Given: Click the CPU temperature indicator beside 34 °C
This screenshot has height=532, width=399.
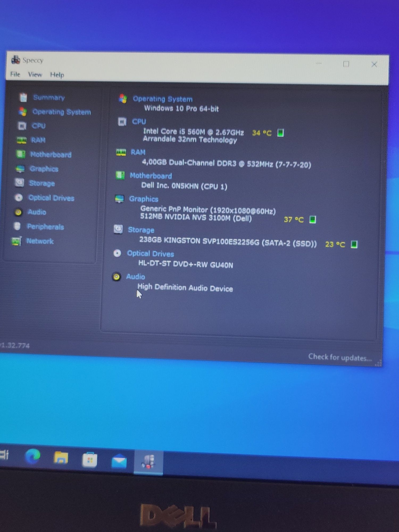Looking at the screenshot, I should tap(280, 133).
